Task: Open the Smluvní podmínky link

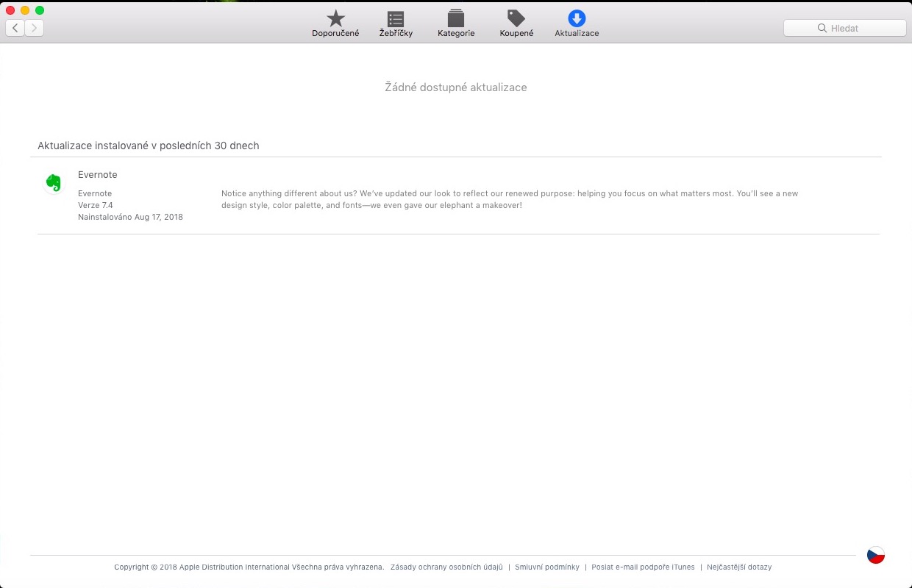Action: [x=547, y=567]
